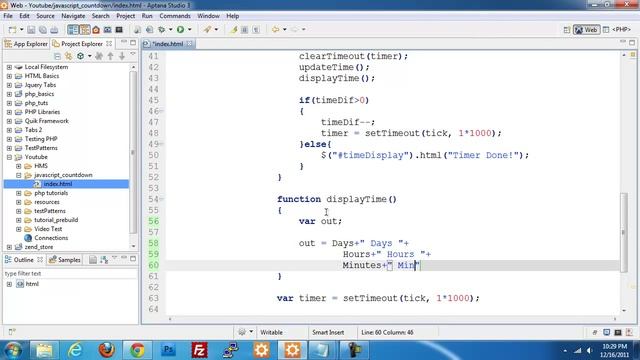Select index.html in the project tree
This screenshot has height=360, width=640.
coord(58,184)
